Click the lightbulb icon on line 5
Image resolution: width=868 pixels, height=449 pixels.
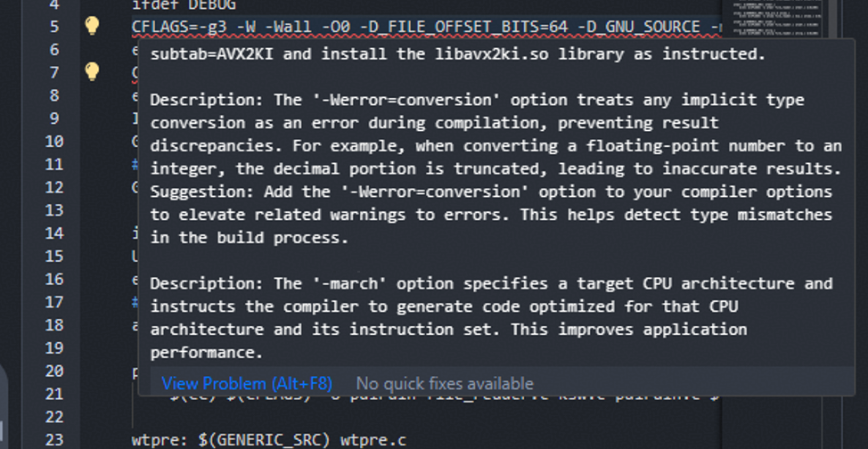coord(92,26)
